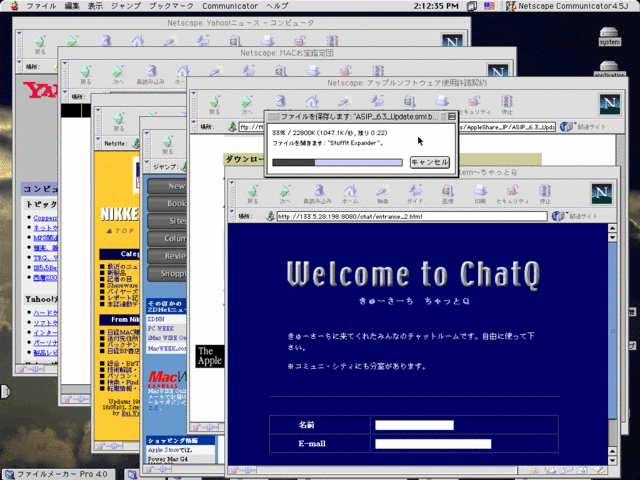Image resolution: width=640 pixels, height=480 pixels.
Task: Click the キャンセル button in the download dialog
Action: coord(430,162)
